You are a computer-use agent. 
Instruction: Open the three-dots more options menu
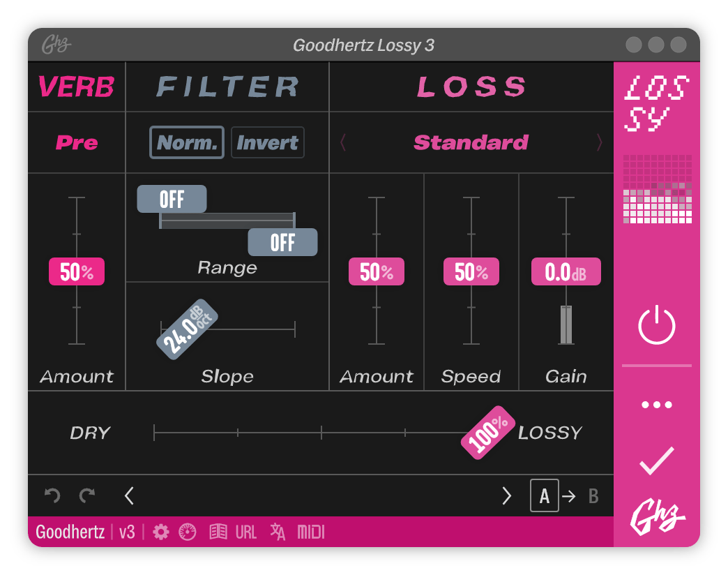(656, 405)
